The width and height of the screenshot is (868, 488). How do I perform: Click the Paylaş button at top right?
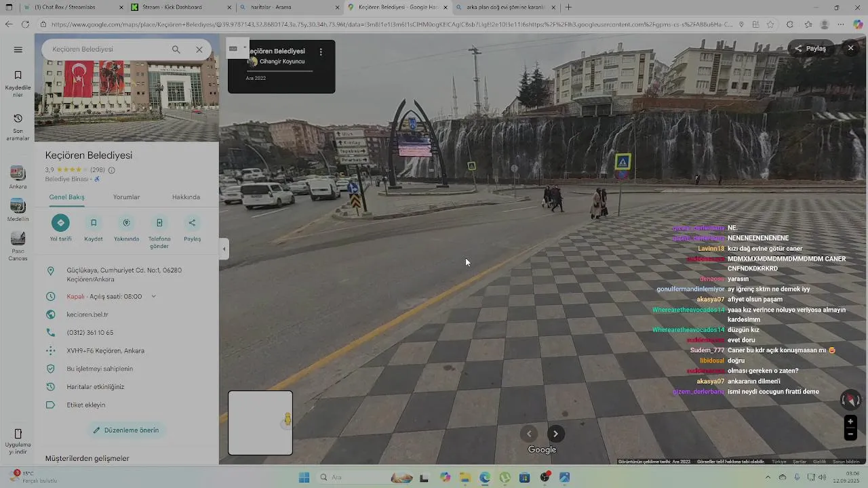click(x=810, y=49)
